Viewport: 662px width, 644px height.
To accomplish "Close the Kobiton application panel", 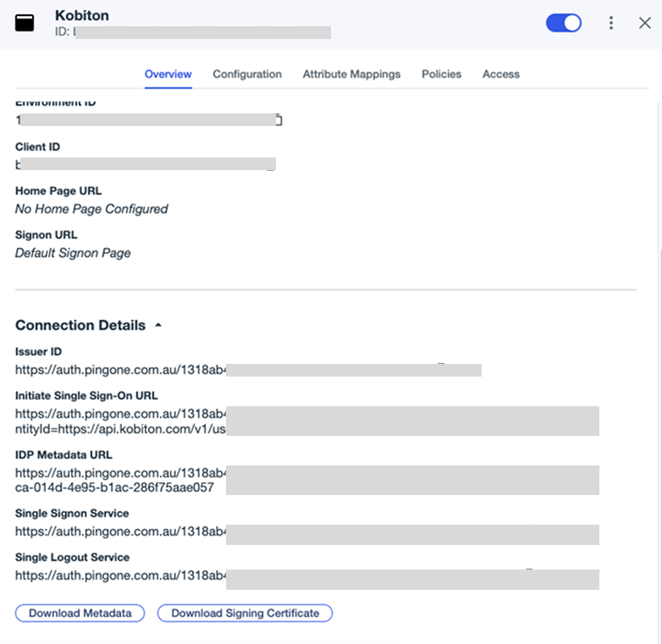I will coord(645,23).
